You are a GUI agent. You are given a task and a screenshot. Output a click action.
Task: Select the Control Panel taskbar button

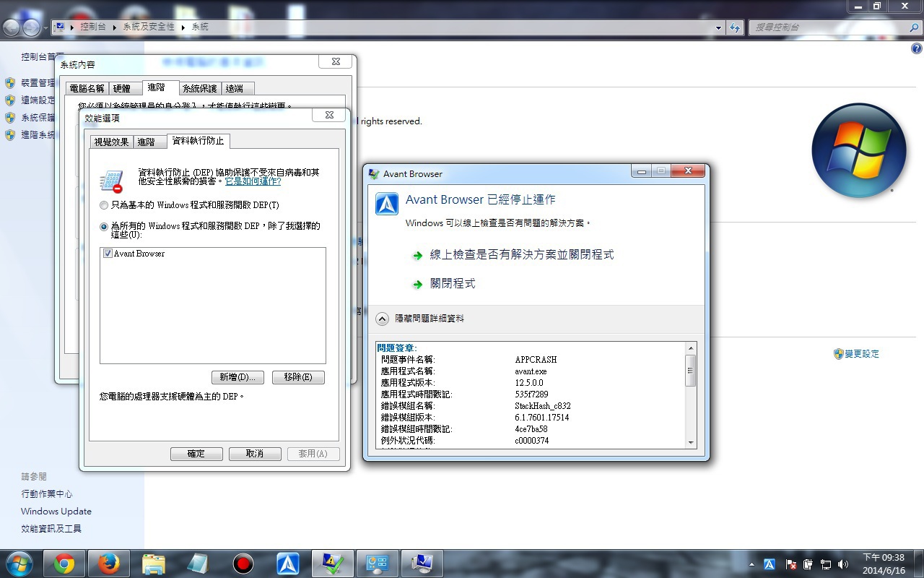pos(378,564)
